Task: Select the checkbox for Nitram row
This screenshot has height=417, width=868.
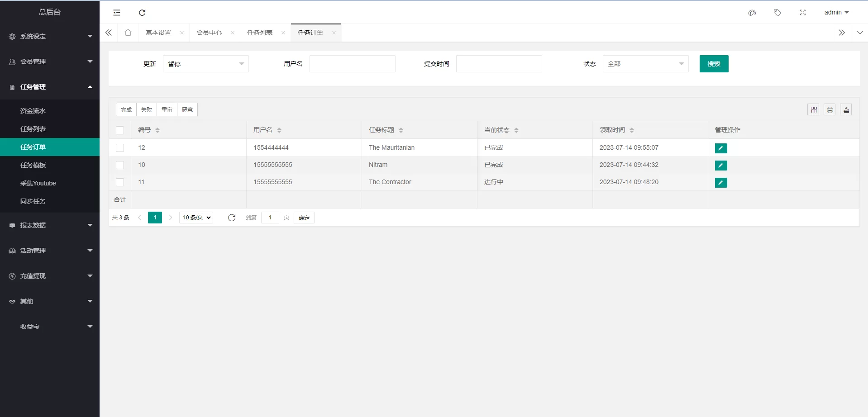Action: click(x=120, y=165)
